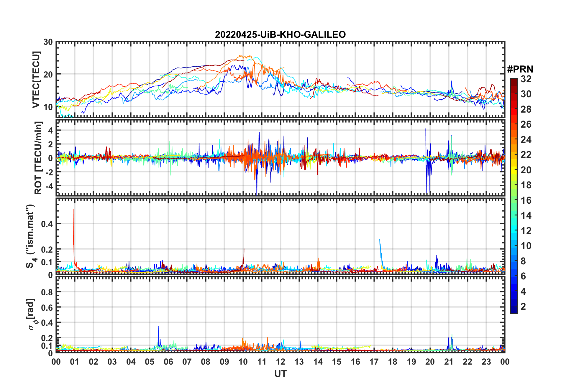561x392 pixels.
Task: Click the x-axis tick label 23
Action: (486, 362)
